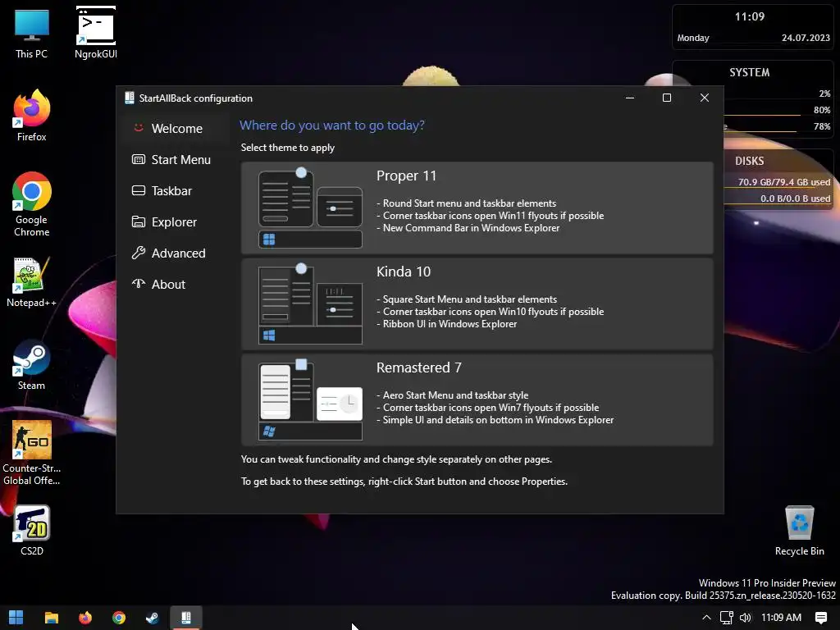Click 'To get back to these settings' note

[404, 481]
